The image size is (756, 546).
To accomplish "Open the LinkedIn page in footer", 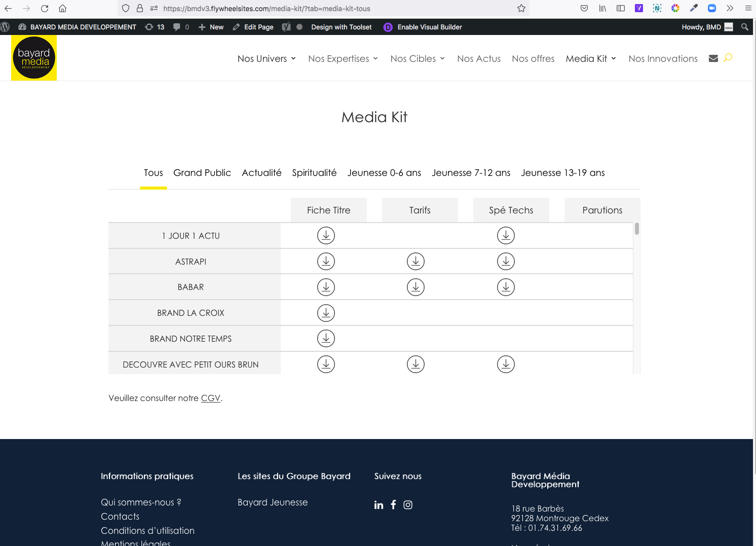I will 379,505.
